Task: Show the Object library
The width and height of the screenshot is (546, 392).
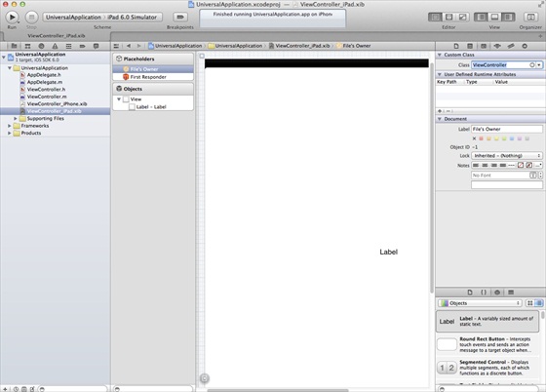Action: [x=497, y=293]
